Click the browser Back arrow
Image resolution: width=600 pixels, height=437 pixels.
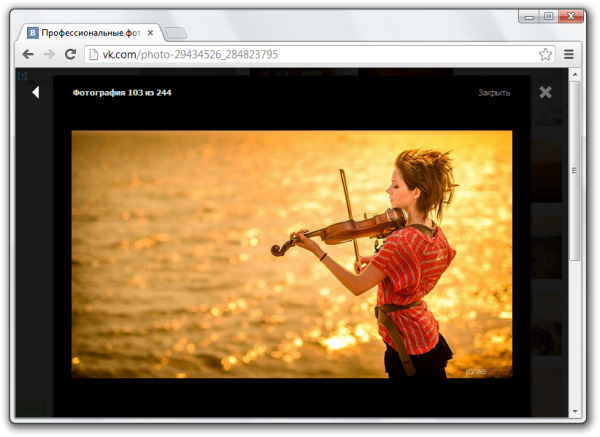(29, 54)
